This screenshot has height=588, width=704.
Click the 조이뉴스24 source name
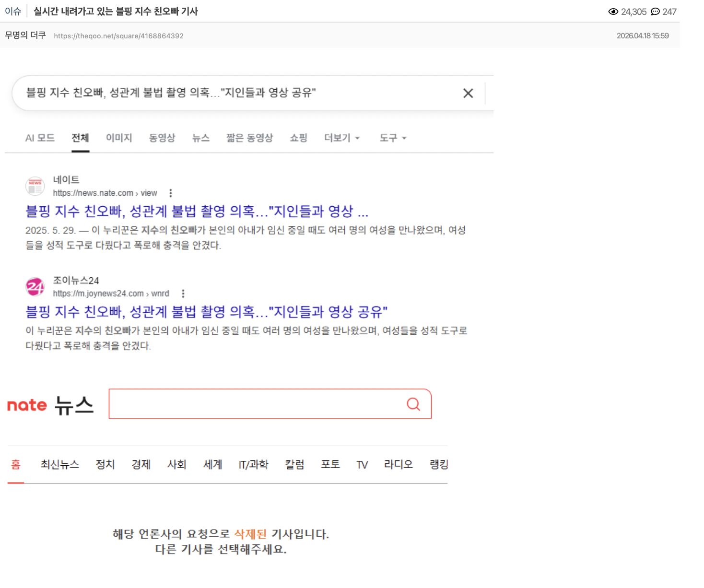(76, 281)
